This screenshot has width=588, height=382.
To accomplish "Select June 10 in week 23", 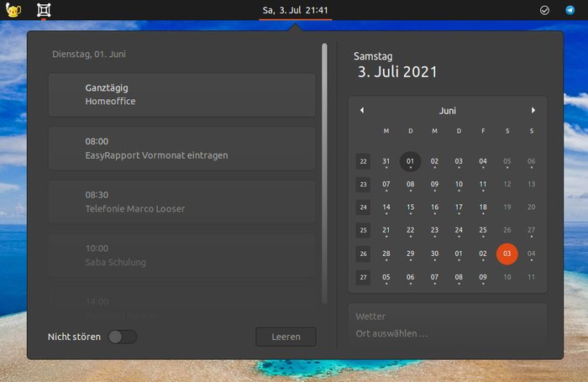I will [459, 185].
